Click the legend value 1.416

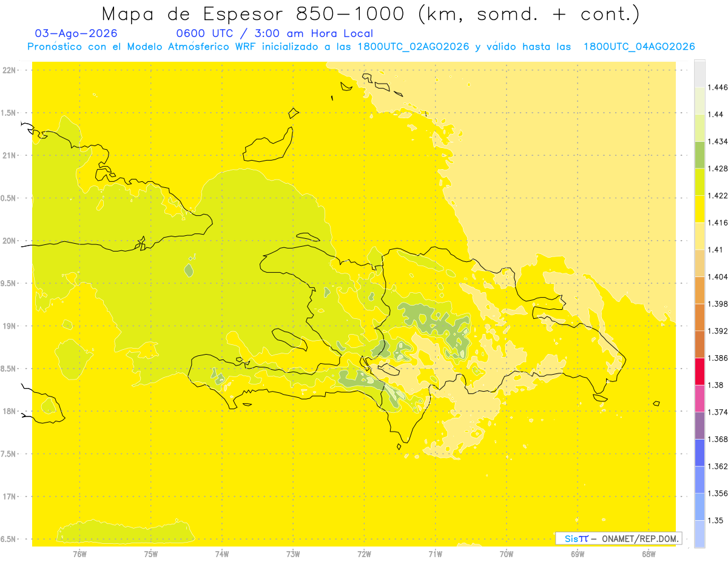pyautogui.click(x=718, y=222)
